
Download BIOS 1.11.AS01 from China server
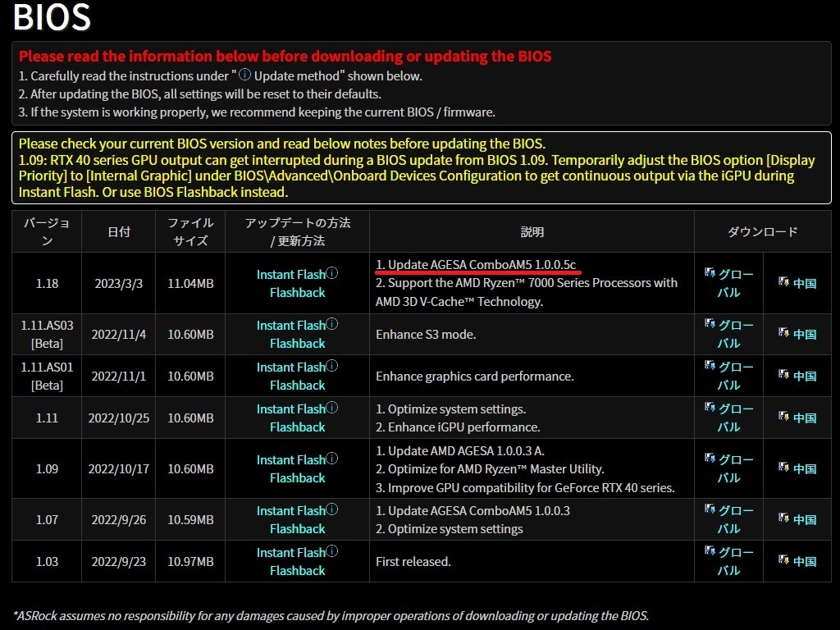tap(804, 377)
